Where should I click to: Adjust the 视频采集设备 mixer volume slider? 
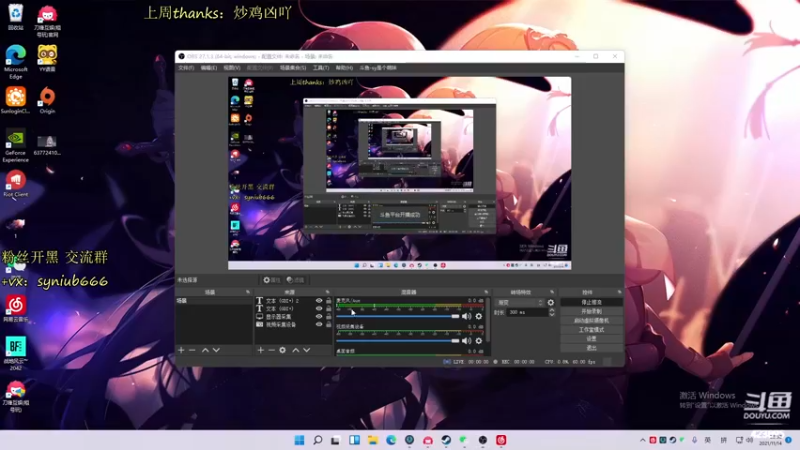pos(398,340)
